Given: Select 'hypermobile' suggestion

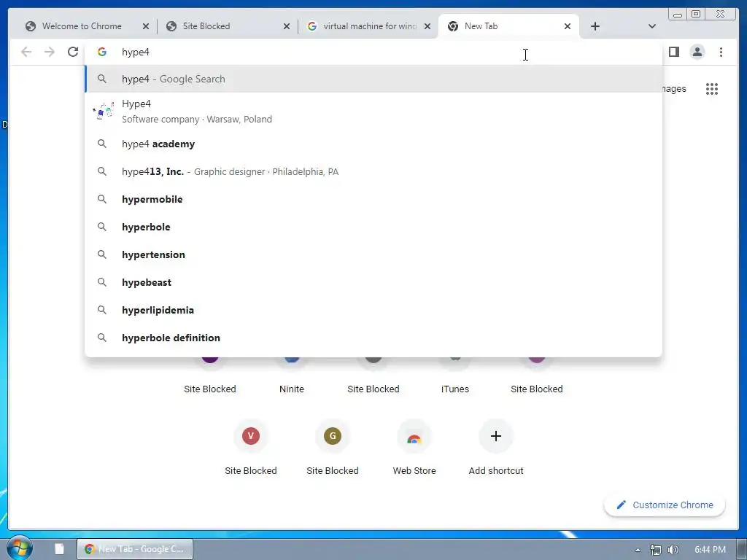Looking at the screenshot, I should pos(373,199).
